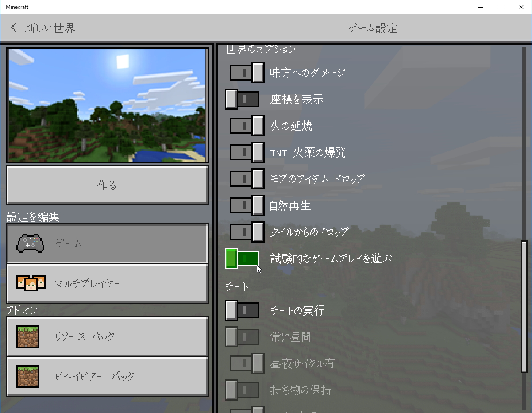The height and width of the screenshot is (413, 532).
Task: Toggle 味方へのダメージ switch
Action: 247,73
